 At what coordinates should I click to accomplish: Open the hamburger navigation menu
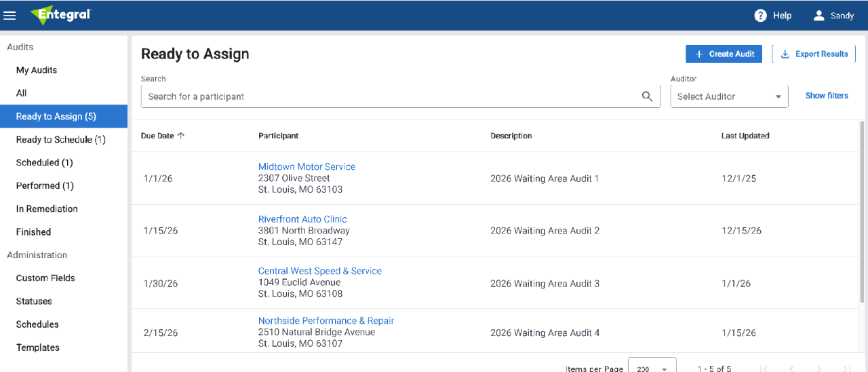click(x=9, y=15)
